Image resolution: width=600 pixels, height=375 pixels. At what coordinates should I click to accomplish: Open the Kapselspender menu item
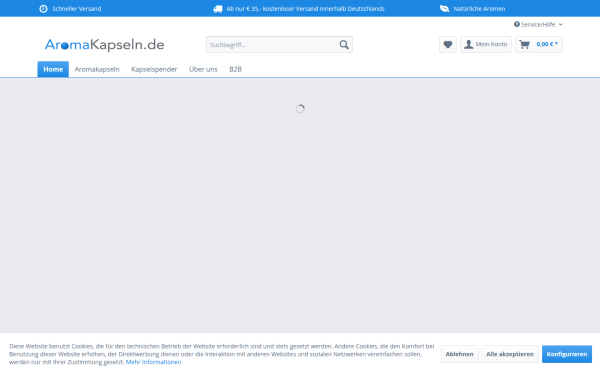click(154, 69)
